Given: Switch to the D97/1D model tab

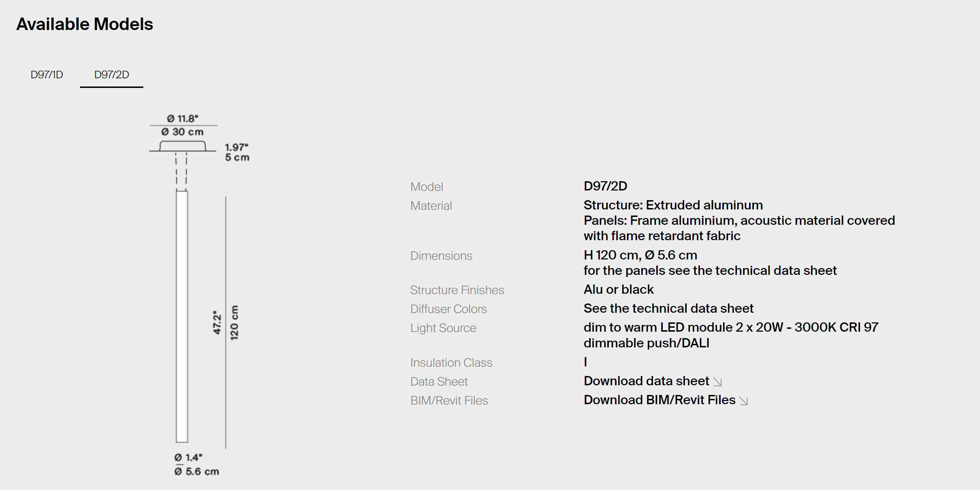Looking at the screenshot, I should tap(47, 75).
